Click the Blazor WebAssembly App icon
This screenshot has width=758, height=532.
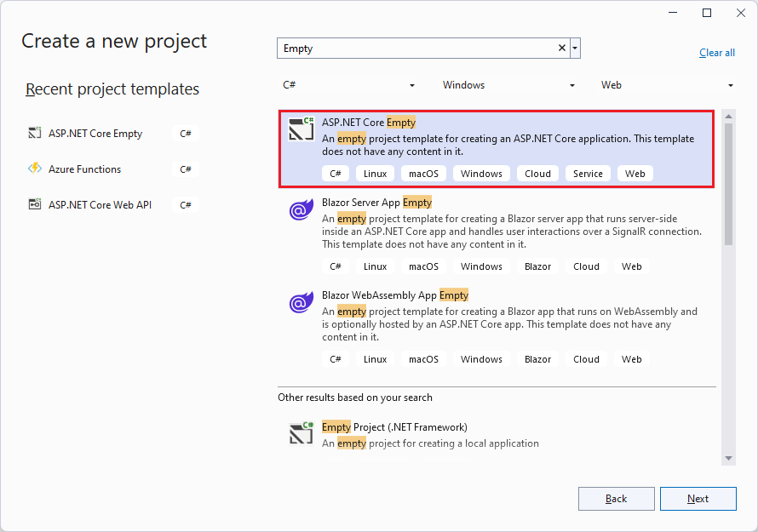[x=301, y=302]
